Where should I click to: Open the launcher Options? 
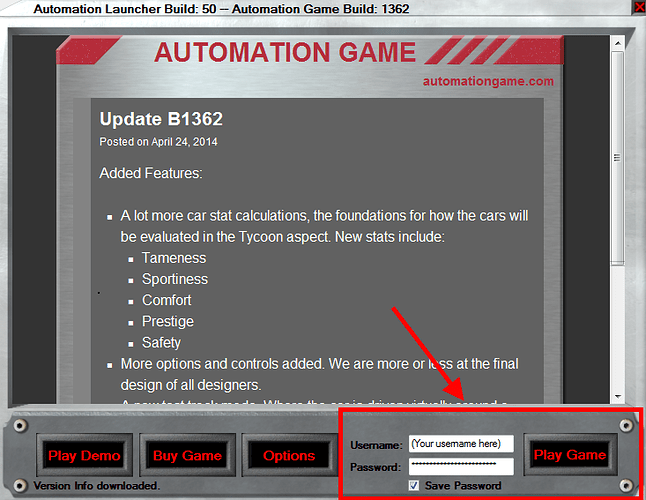289,456
